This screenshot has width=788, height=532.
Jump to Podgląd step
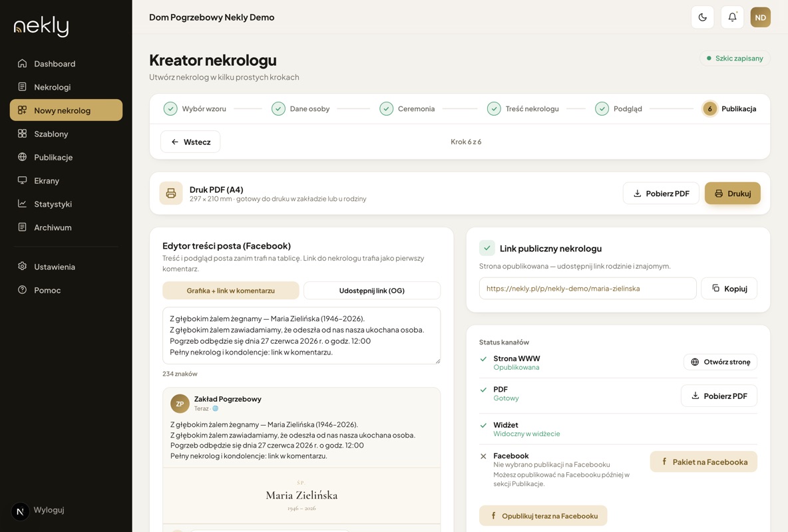pos(619,108)
